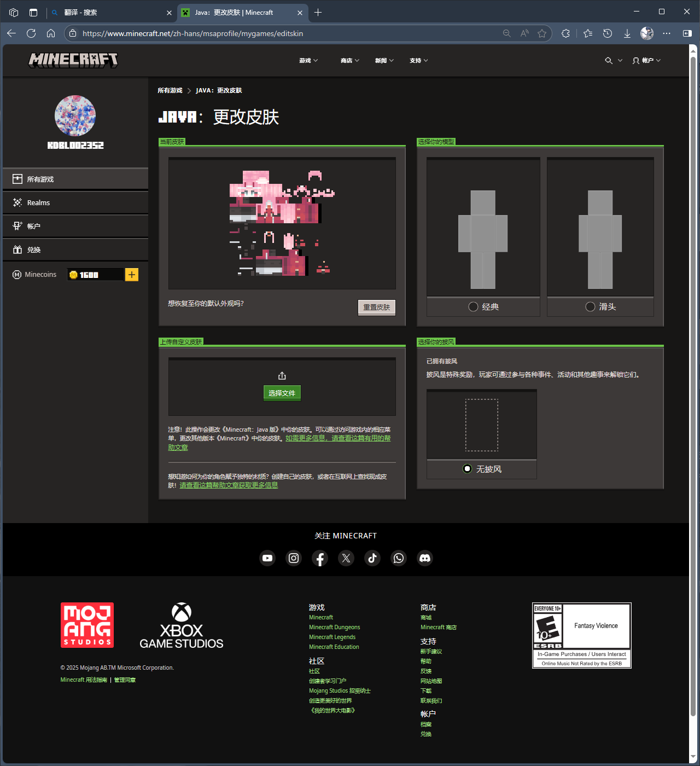Open 兑换 redeem in the sidebar
Screen dimensions: 700x766
pos(75,250)
